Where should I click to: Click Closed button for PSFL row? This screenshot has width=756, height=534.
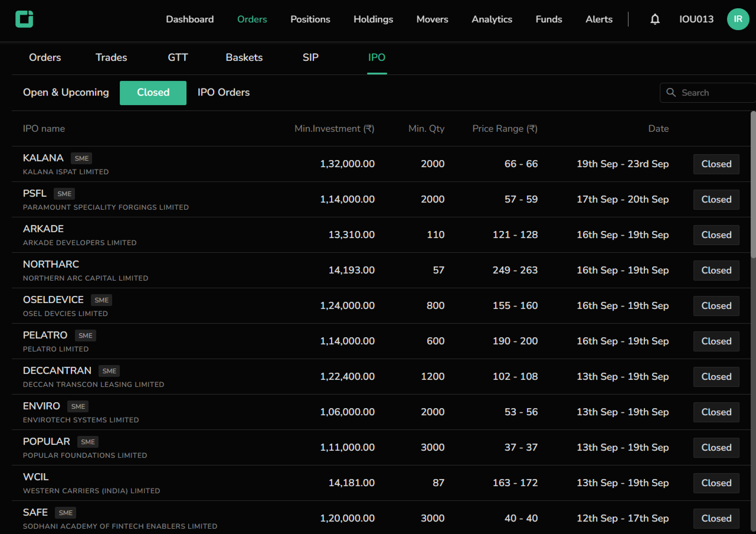(716, 199)
